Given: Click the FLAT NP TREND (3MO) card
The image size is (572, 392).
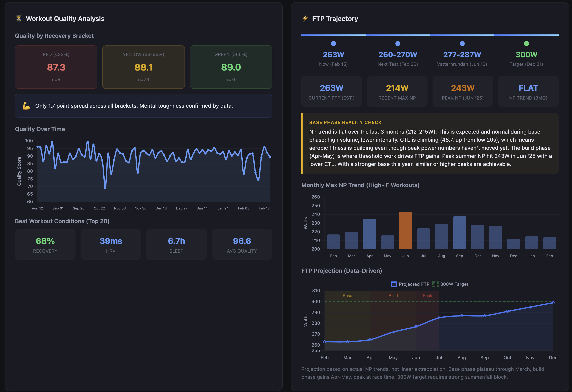Looking at the screenshot, I should pos(528,91).
